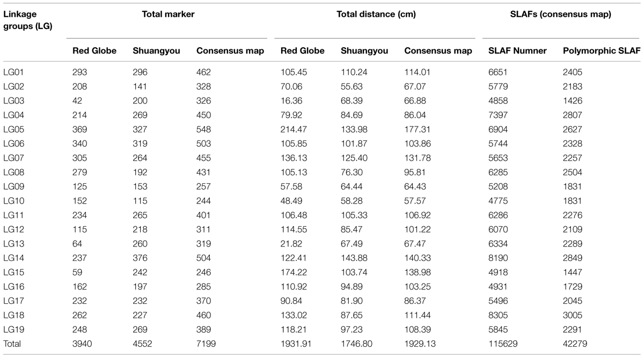Click the 'Linkage groups (LG)' column header
644x358 pixels.
tap(27, 20)
